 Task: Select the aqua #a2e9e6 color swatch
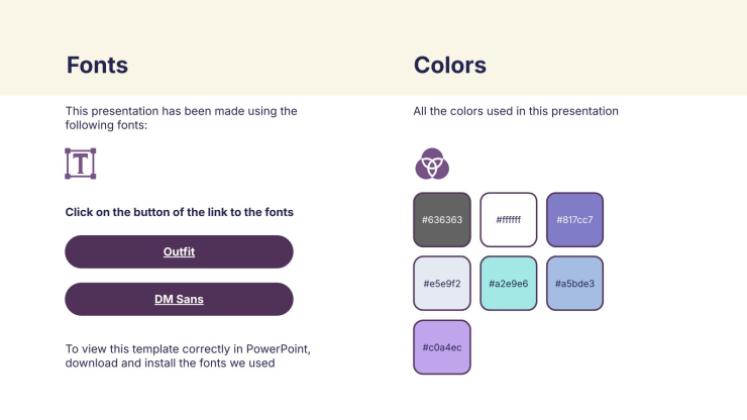coord(508,283)
